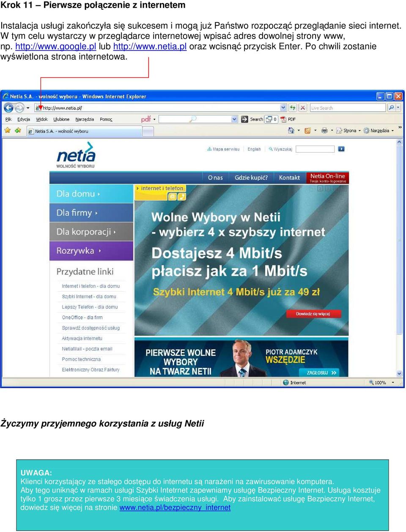The height and width of the screenshot is (532, 406).
Task: Open OneOffice - dla firm link
Action: [82, 317]
